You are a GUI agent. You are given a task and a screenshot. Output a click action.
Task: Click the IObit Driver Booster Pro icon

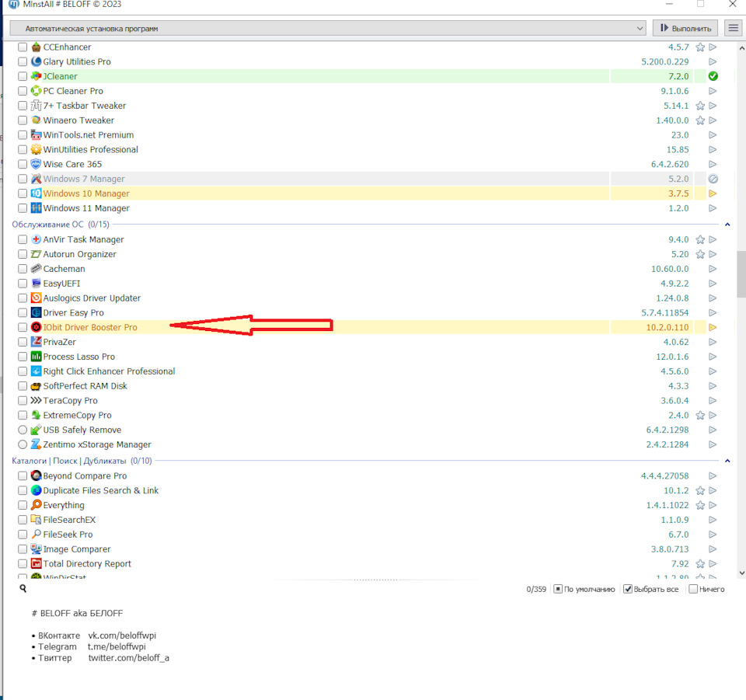pos(37,327)
